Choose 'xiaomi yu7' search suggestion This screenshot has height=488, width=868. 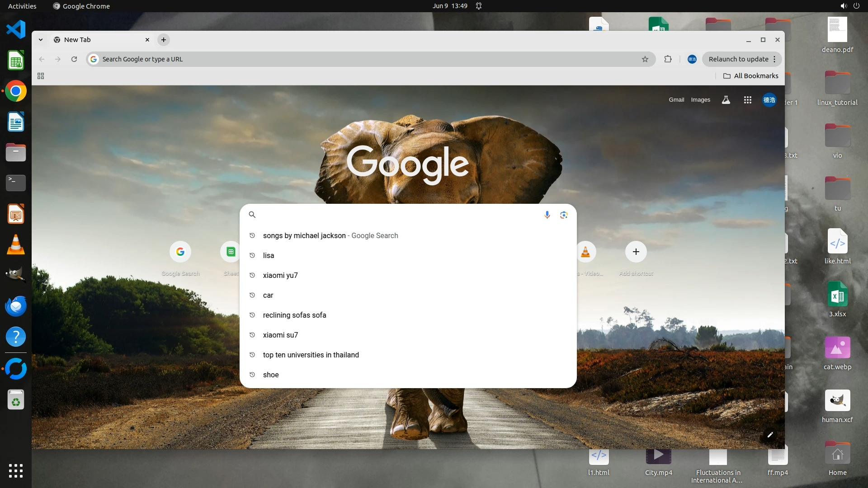tap(280, 275)
